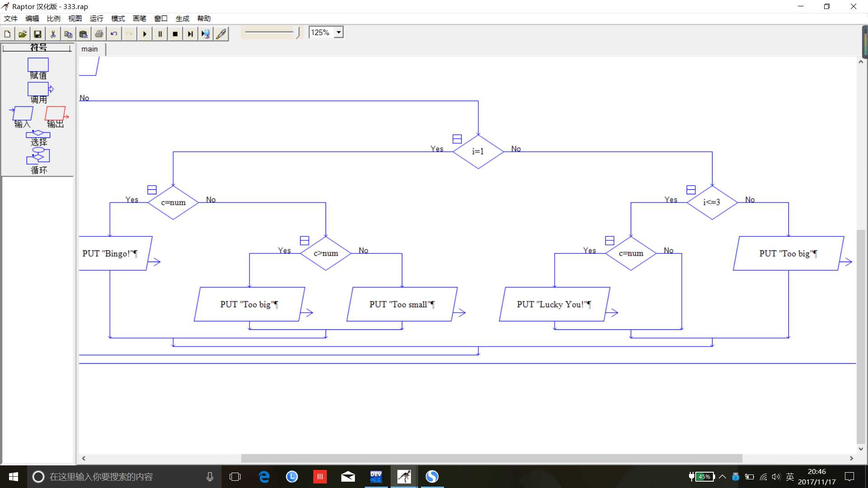The height and width of the screenshot is (488, 868).
Task: Select the PUT "Bingo!" output box
Action: 115,253
